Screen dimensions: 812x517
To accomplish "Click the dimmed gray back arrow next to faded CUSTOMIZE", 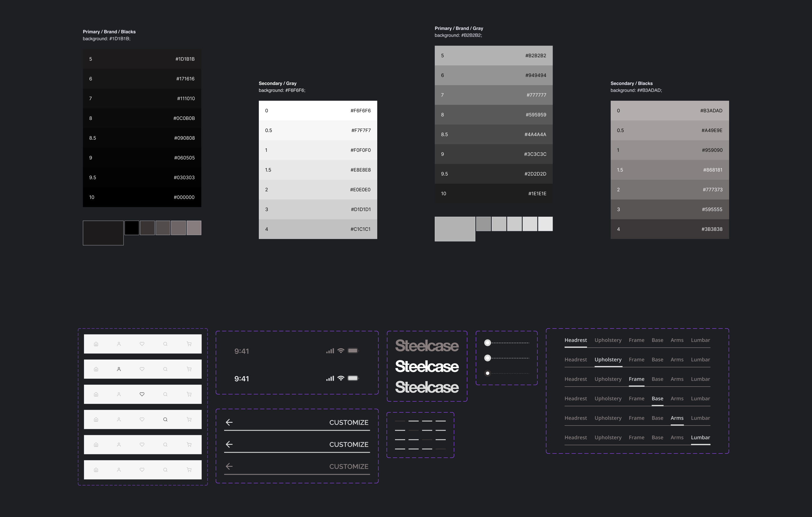I will 229,466.
